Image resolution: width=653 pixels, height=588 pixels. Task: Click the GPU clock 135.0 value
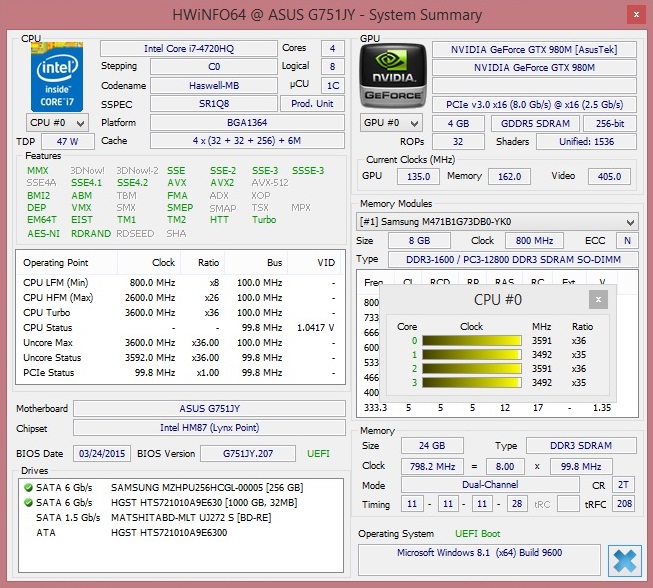click(x=418, y=177)
